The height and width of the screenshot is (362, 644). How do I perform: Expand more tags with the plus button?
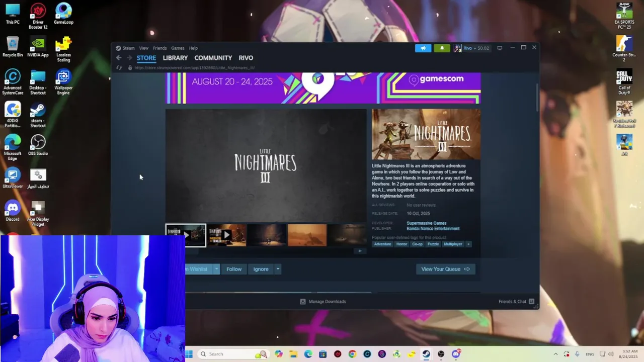click(468, 244)
